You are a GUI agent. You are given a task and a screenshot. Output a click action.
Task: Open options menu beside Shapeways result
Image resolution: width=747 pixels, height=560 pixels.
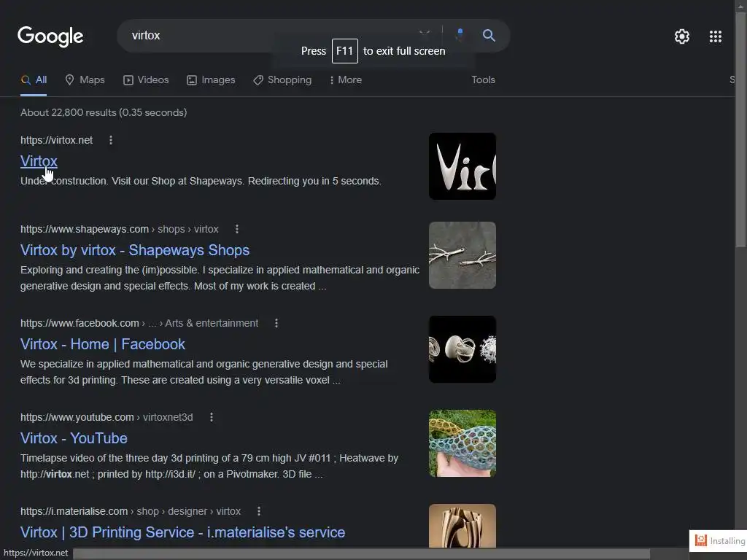(x=237, y=229)
